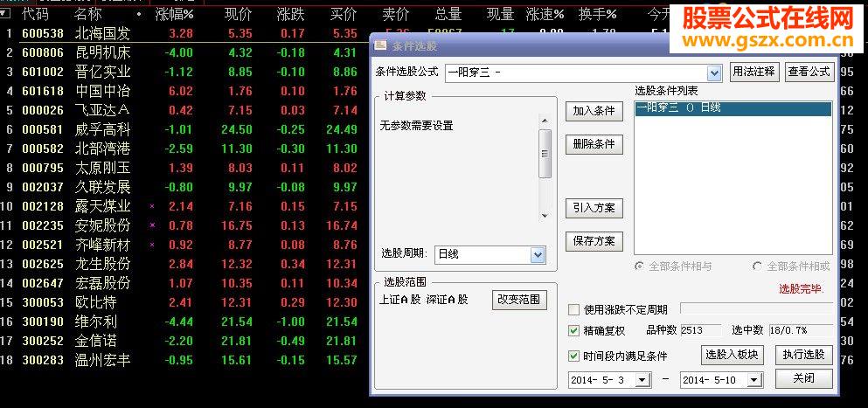Viewport: 868px width, 408px height.
Task: Click 改变范围 to change stock range
Action: (x=518, y=300)
